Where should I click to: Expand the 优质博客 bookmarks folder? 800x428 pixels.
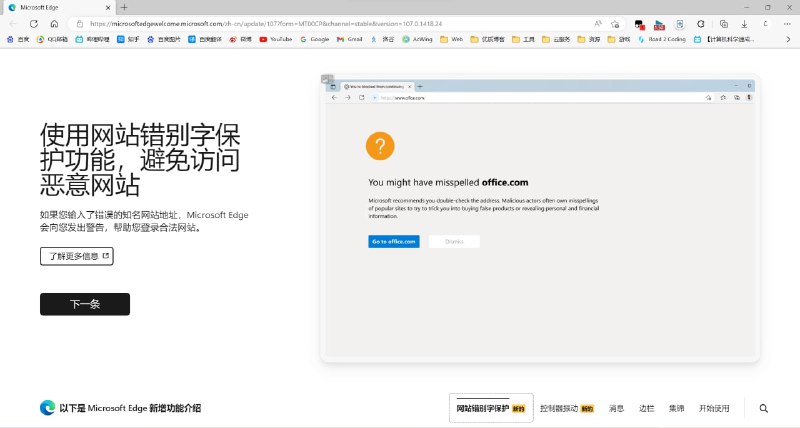tap(487, 39)
